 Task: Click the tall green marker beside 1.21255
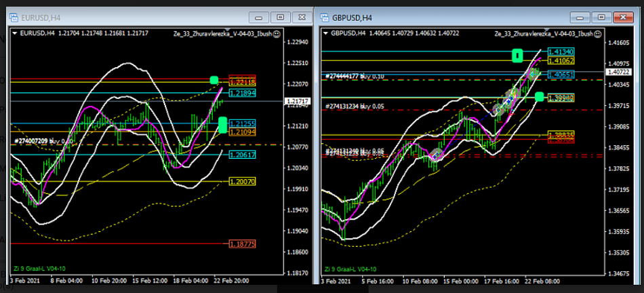(x=223, y=125)
